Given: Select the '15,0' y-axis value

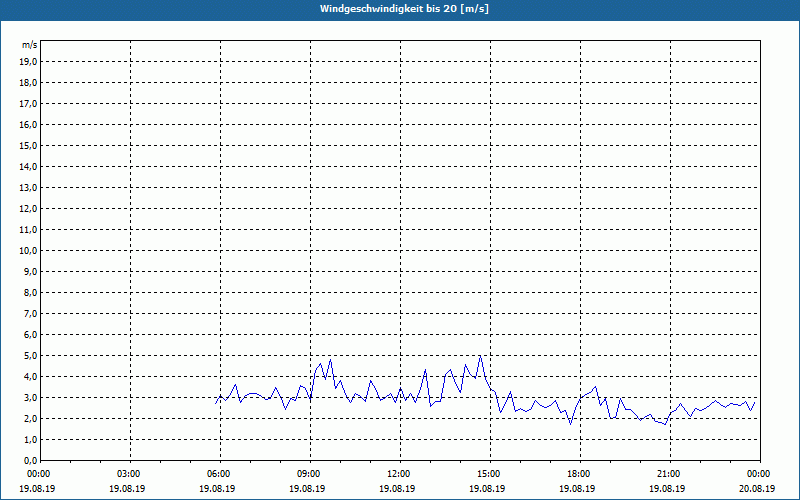Looking at the screenshot, I should [28, 145].
